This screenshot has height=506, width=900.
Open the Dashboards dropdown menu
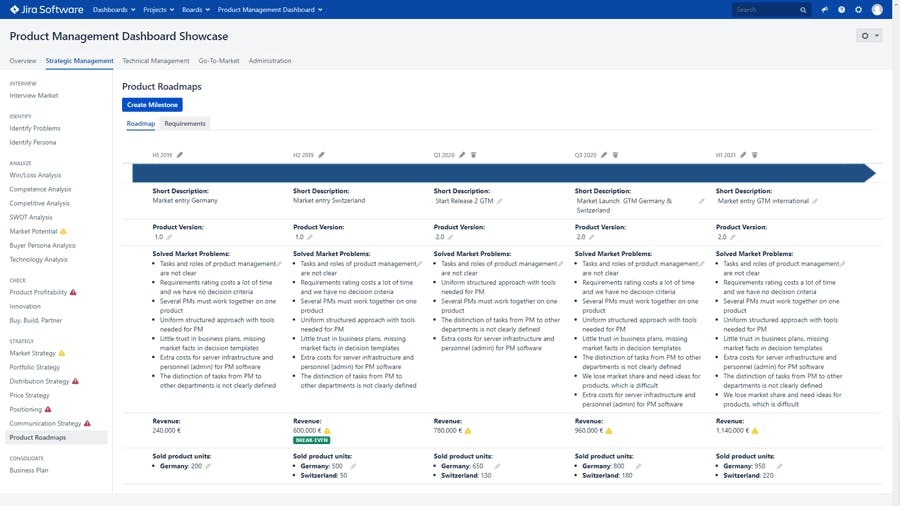click(x=114, y=10)
